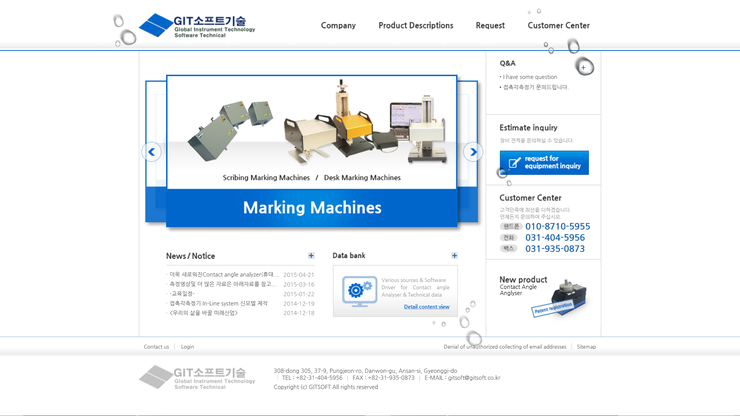Click the News / Notice heading
The height and width of the screenshot is (416, 740).
[x=190, y=256]
